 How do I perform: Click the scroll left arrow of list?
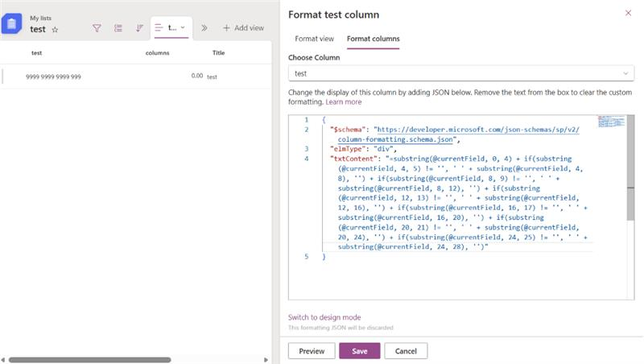[x=3, y=360]
